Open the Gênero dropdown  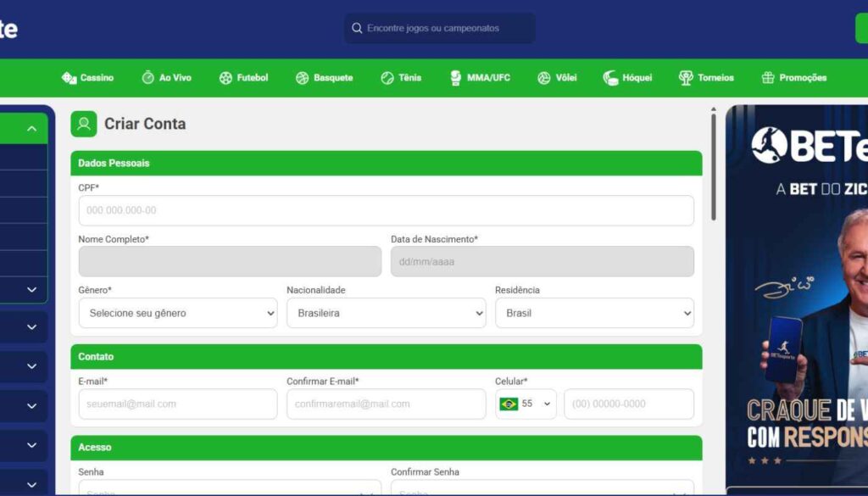pyautogui.click(x=178, y=313)
